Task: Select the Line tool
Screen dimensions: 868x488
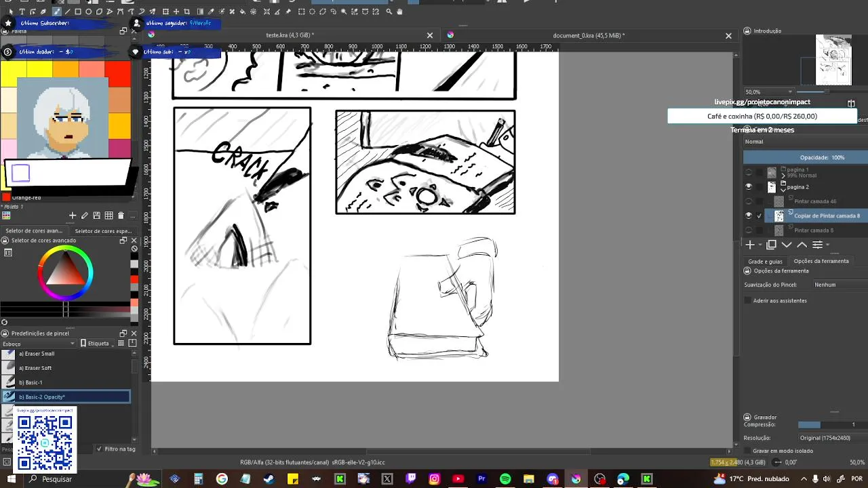Action: tap(67, 12)
